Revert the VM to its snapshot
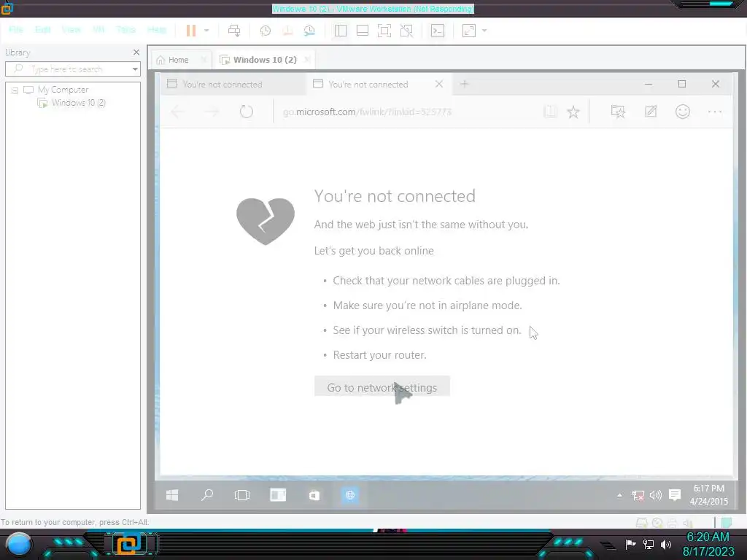 [287, 31]
